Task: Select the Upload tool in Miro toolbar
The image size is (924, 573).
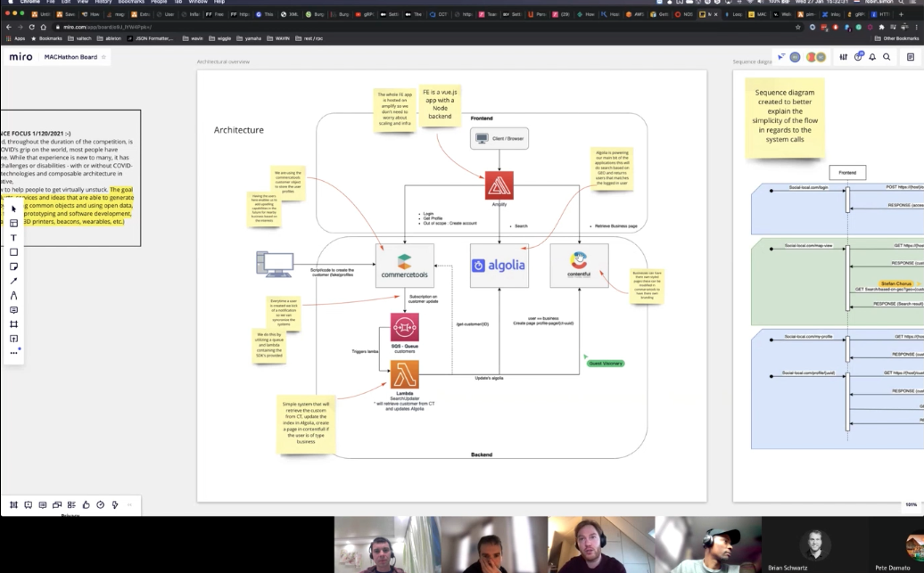Action: tap(13, 339)
